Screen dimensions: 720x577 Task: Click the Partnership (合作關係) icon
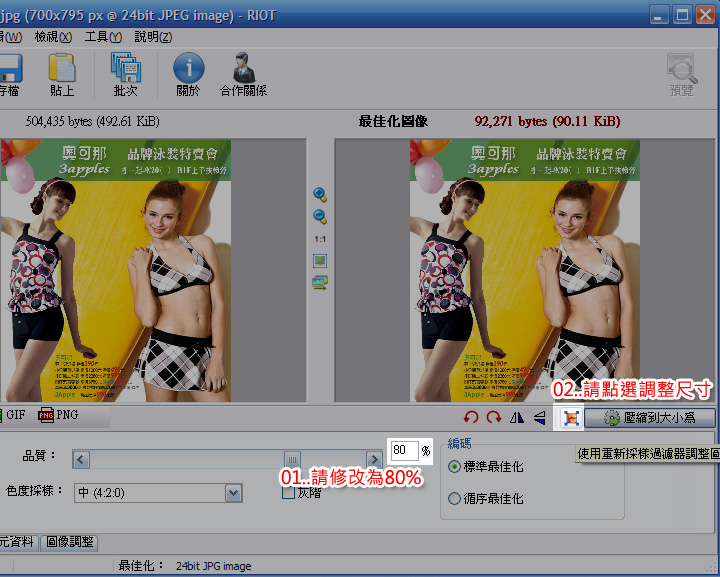(243, 74)
